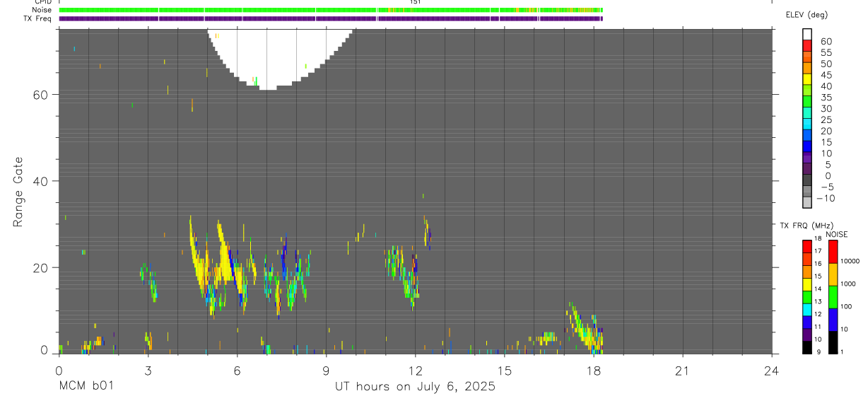The height and width of the screenshot is (401, 868).
Task: Click the "ELEV (deg)" legend title
Action: pyautogui.click(x=807, y=15)
